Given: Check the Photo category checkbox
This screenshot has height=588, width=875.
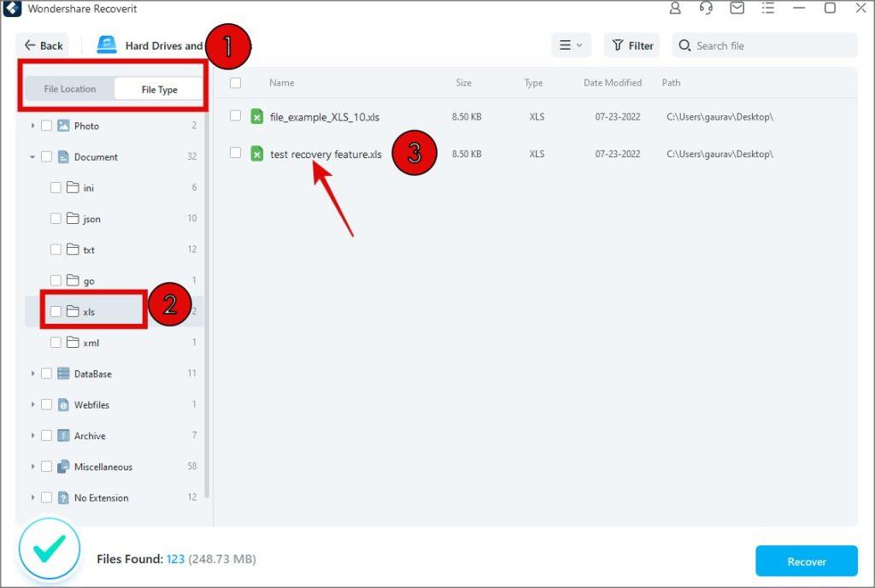Looking at the screenshot, I should pyautogui.click(x=46, y=126).
